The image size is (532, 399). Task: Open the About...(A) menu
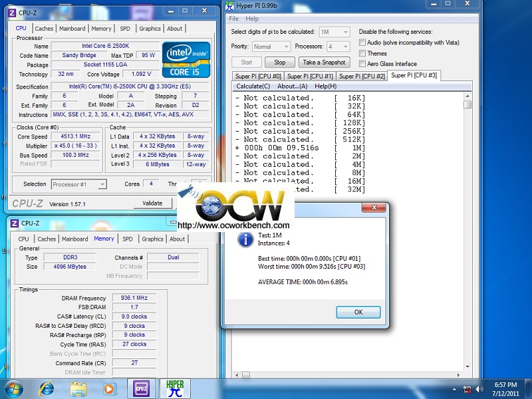click(293, 86)
